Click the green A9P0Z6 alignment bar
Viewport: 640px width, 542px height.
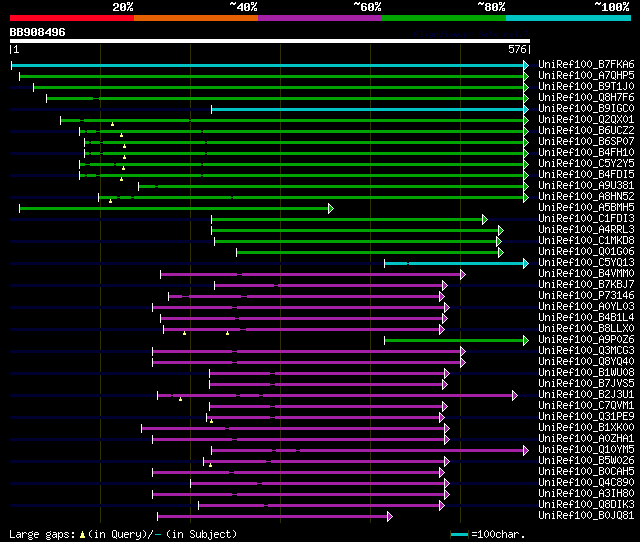coord(454,341)
